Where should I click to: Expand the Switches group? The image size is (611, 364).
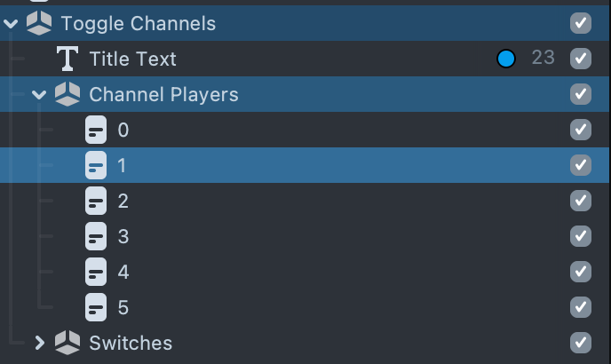(x=40, y=343)
